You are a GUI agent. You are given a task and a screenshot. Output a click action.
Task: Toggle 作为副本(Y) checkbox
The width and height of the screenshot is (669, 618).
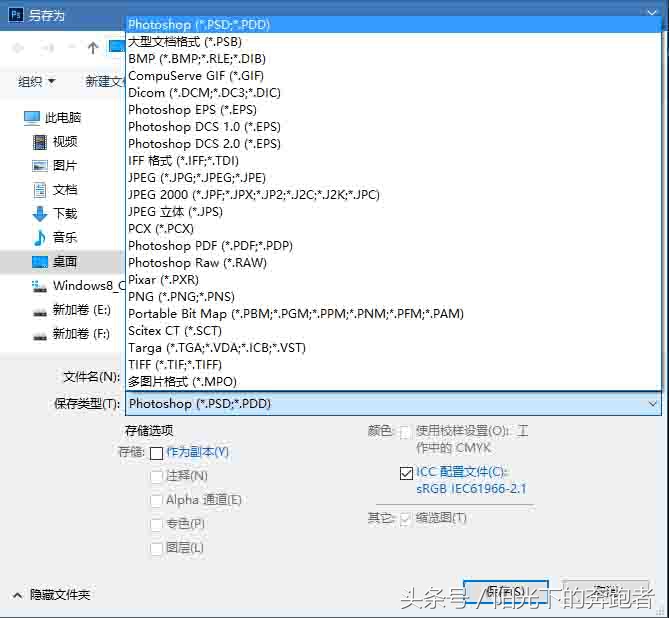click(157, 453)
